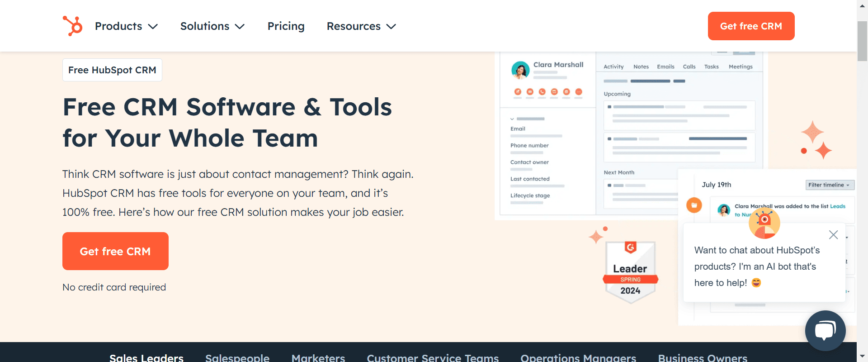
Task: Click the large Get free CRM hero button
Action: click(x=115, y=251)
